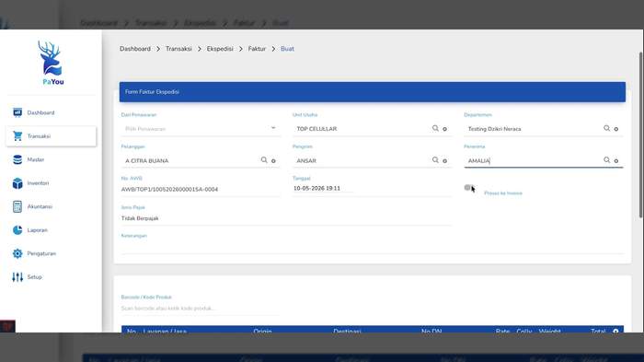Viewport: 644px width, 362px height.
Task: Search Pelanggan with magnifier icon
Action: (x=264, y=160)
